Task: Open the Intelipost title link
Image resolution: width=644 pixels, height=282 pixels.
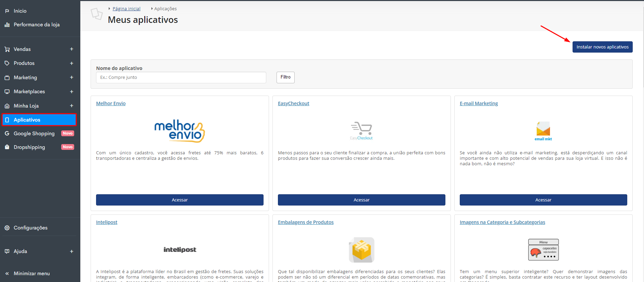Action: pyautogui.click(x=107, y=222)
